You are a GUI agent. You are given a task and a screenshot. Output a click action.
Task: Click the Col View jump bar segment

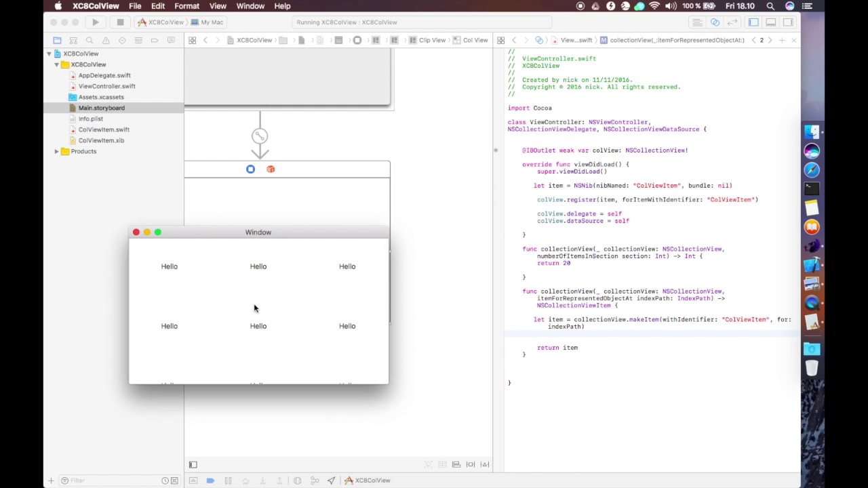coord(471,40)
